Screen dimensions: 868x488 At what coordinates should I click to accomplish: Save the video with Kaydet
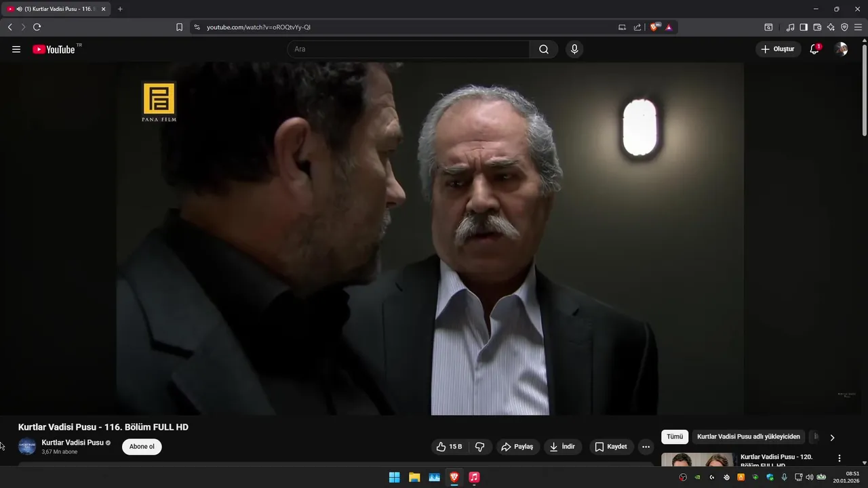pyautogui.click(x=611, y=447)
